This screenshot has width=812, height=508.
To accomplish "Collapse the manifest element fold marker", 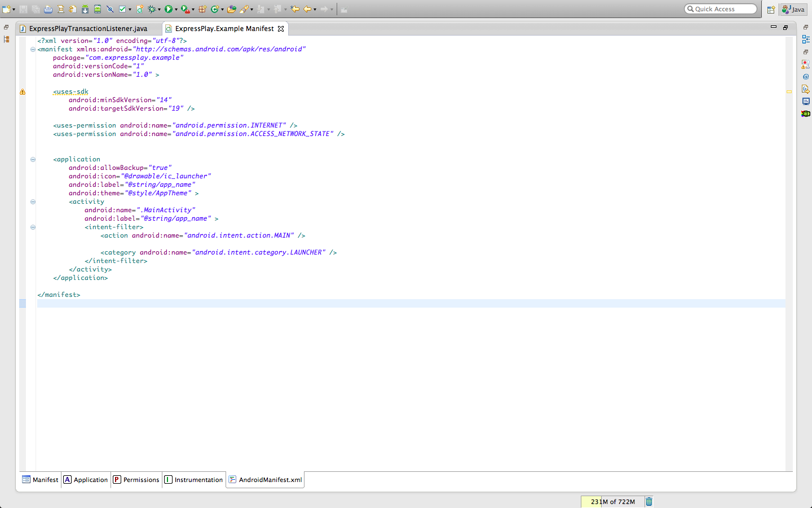I will [33, 50].
